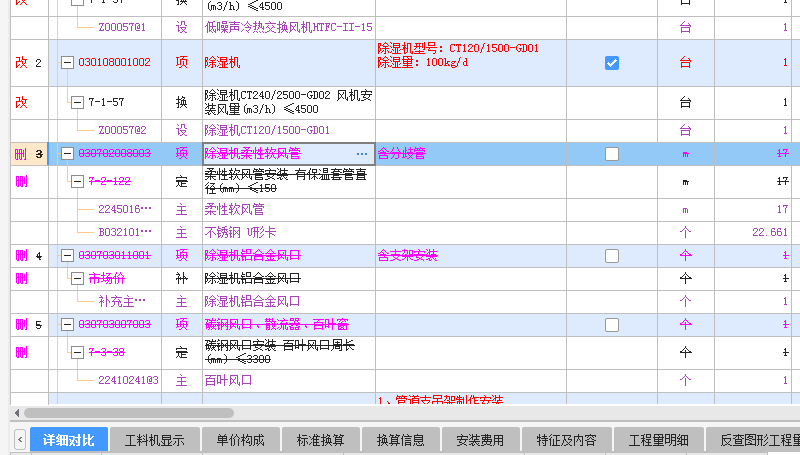Viewport: 800px width, 455px height.
Task: Open the 工程量明细 tab
Action: click(x=659, y=440)
